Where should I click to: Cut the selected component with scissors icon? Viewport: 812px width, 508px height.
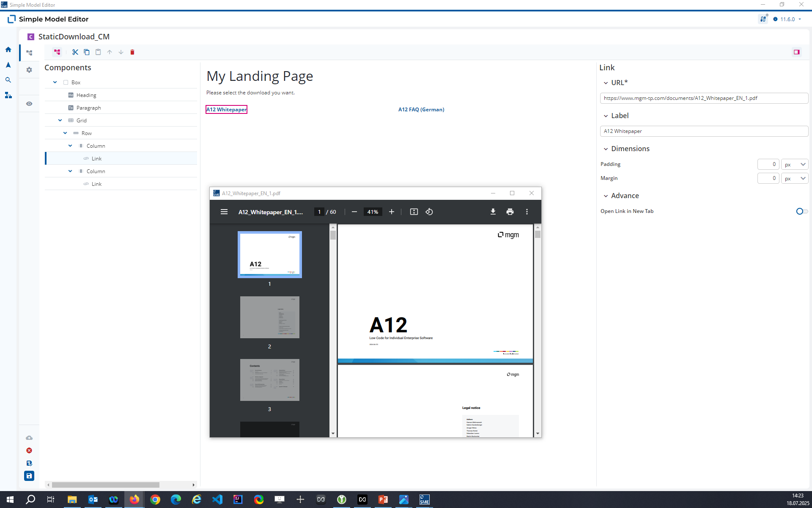tap(75, 52)
